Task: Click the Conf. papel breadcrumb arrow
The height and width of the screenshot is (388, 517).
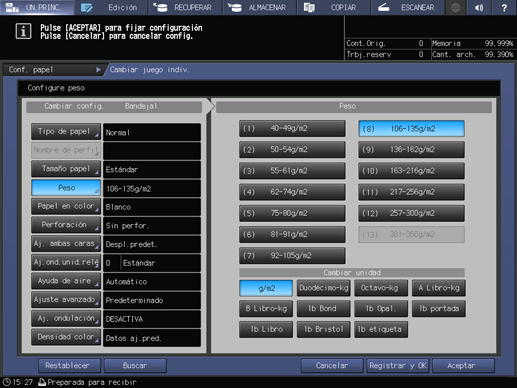Action: 98,70
